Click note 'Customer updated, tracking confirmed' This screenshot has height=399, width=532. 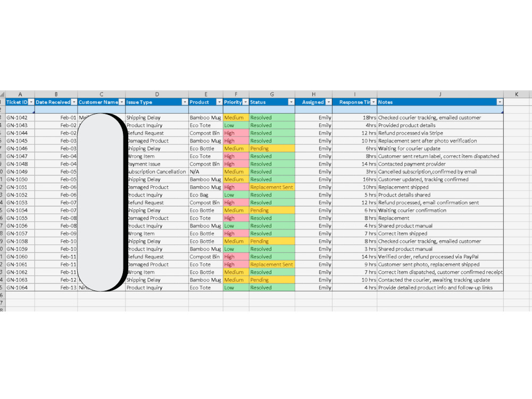tap(423, 179)
